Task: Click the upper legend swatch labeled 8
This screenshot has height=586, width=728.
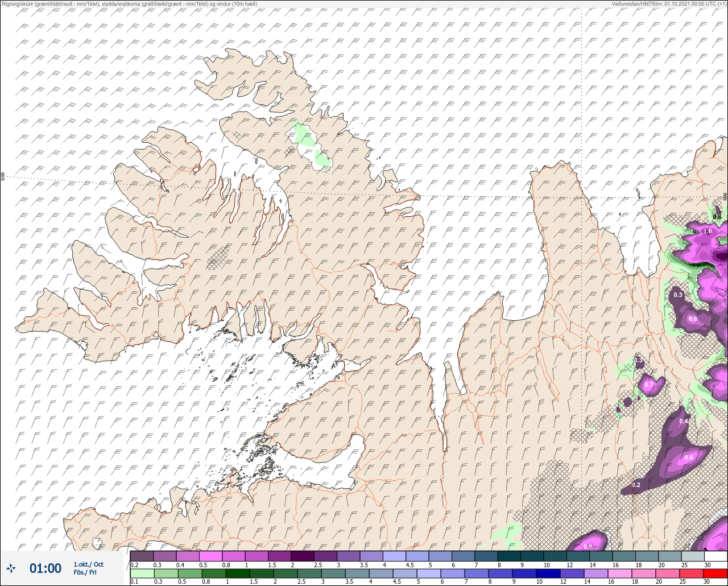Action: pos(509,556)
